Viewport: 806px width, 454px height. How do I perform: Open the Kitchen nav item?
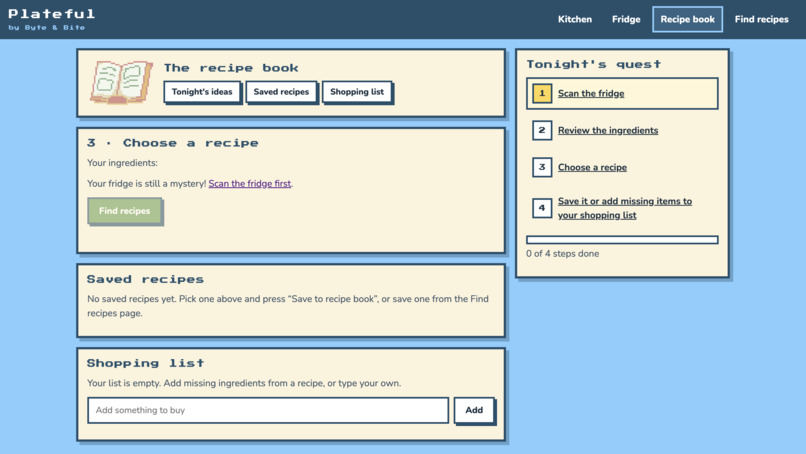(575, 19)
